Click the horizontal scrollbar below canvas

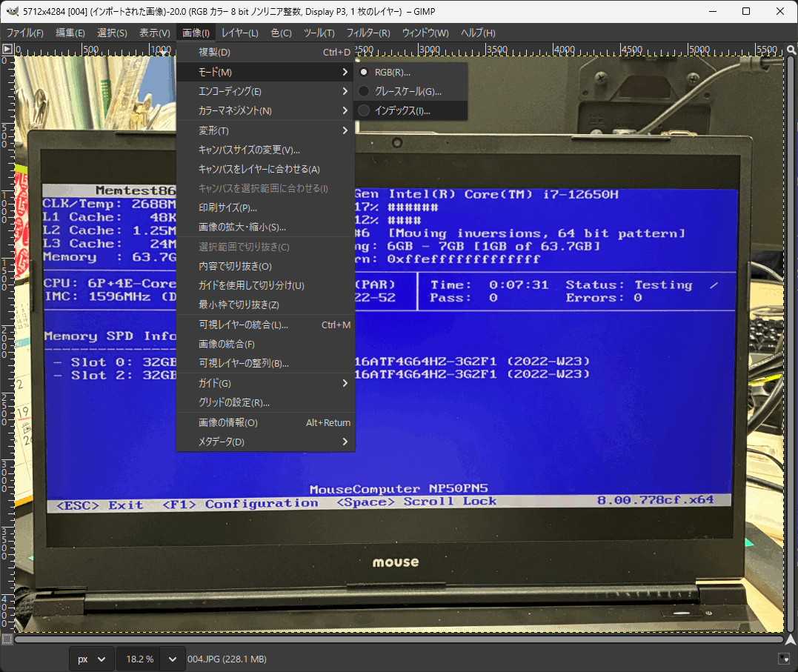click(x=399, y=639)
